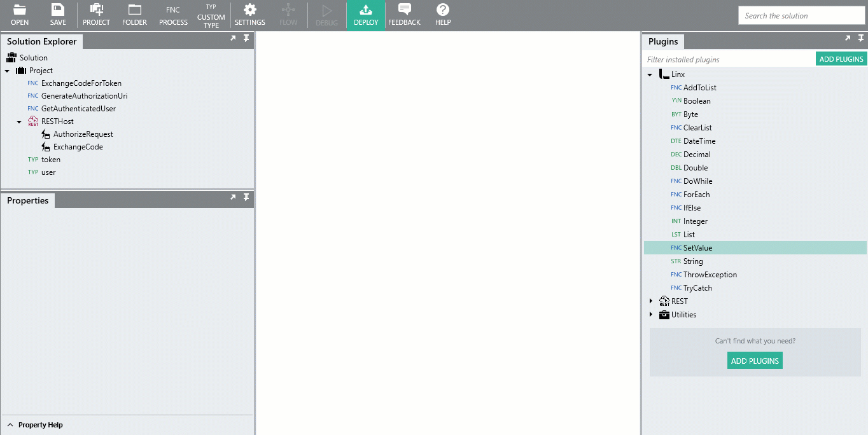
Task: Add a new Project from toolbar
Action: [x=96, y=15]
